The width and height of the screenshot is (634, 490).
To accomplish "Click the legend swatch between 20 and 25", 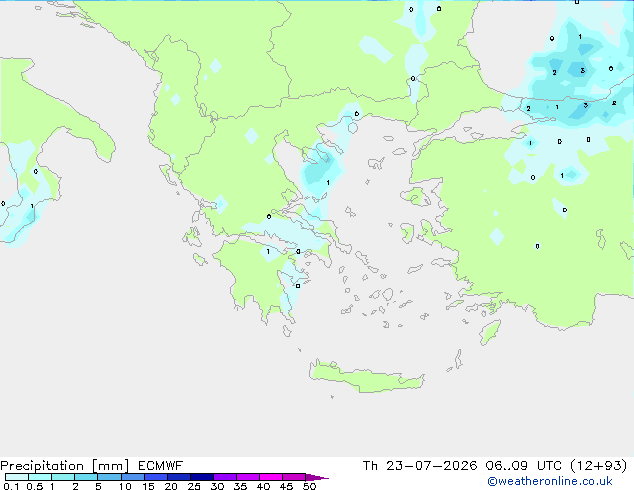I will (179, 477).
